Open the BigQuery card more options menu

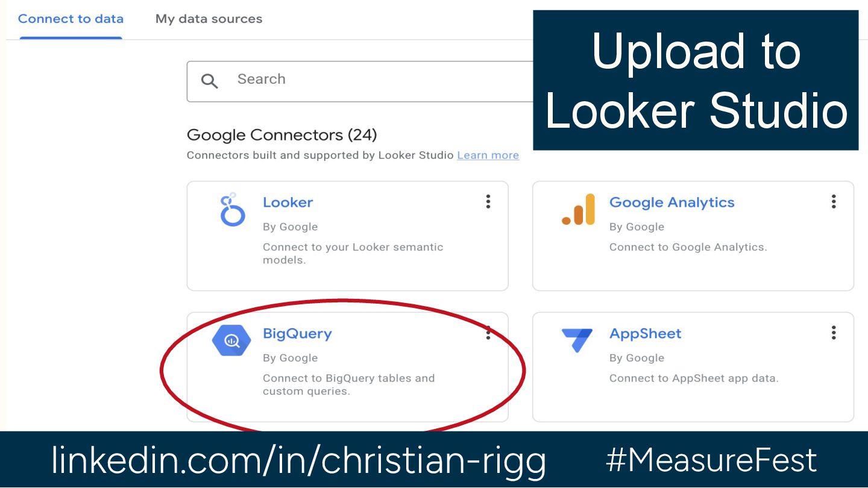(488, 333)
